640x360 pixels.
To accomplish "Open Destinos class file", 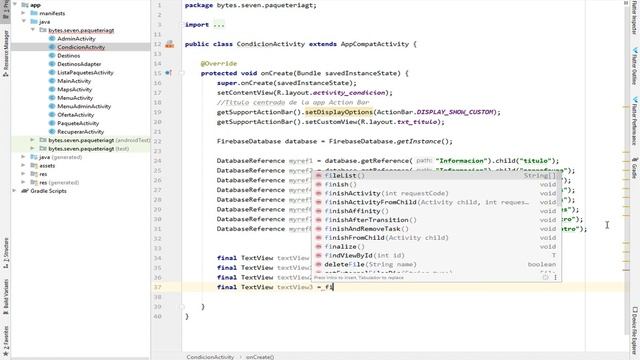I will tap(68, 56).
